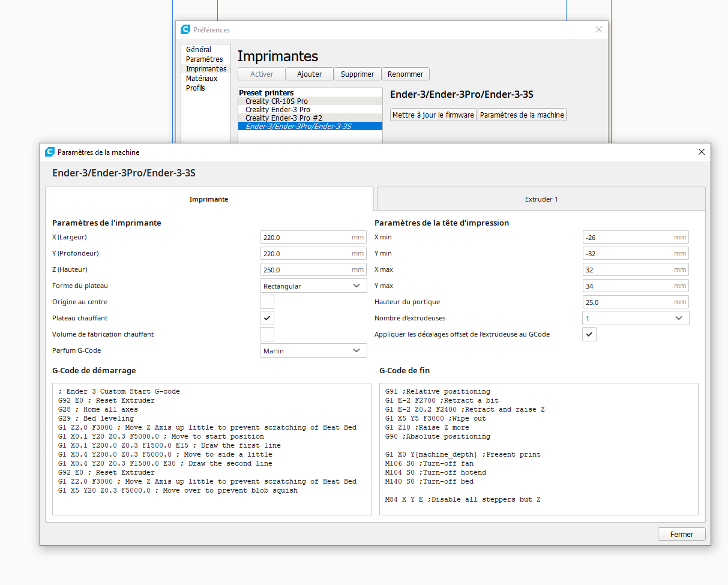Click the G29 Bed leveling line
Viewport: 728px width, 585px height.
point(96,418)
